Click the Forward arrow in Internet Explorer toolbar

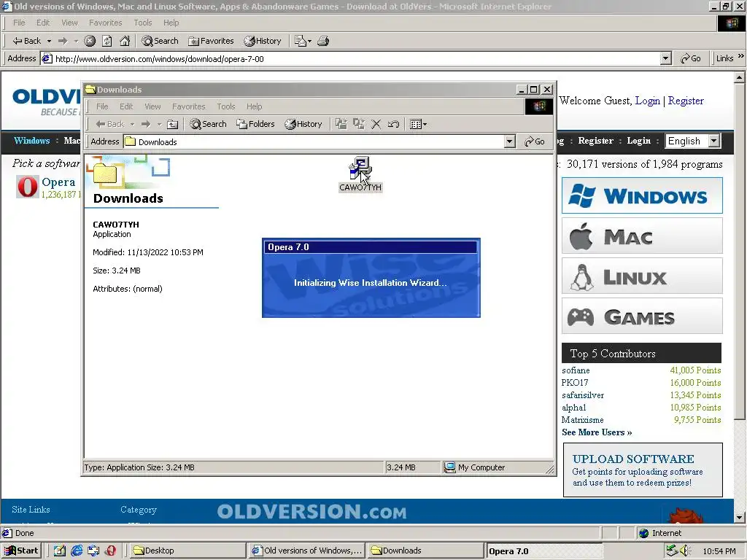pyautogui.click(x=63, y=41)
